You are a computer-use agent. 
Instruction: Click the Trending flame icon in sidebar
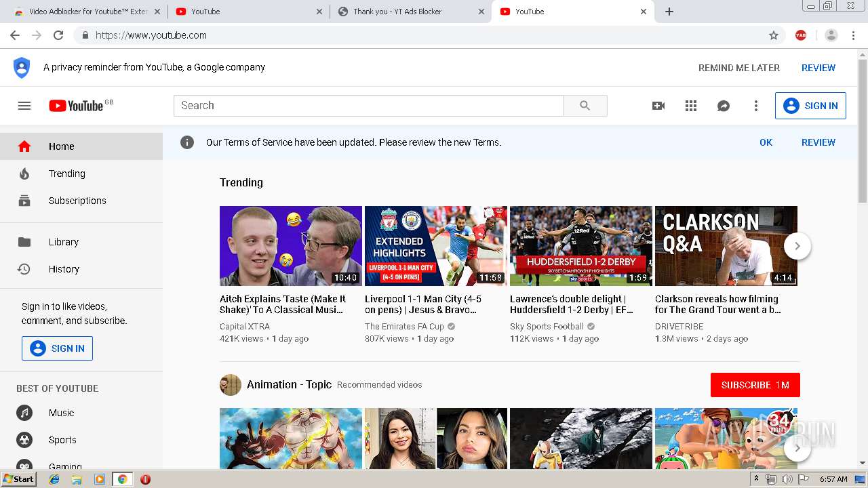tap(24, 174)
